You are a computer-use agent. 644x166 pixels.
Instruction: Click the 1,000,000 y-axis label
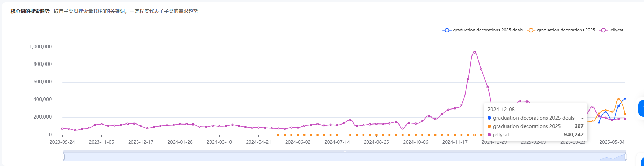[41, 47]
